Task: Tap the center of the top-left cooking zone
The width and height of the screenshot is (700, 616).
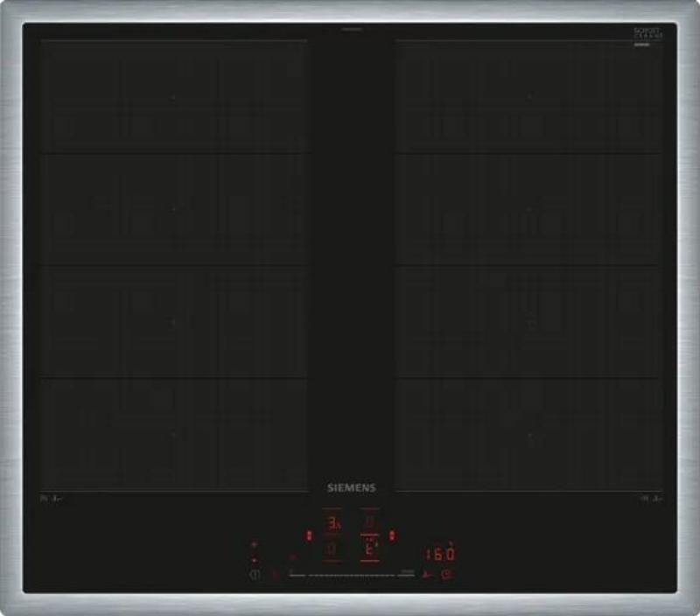Action: (x=173, y=97)
